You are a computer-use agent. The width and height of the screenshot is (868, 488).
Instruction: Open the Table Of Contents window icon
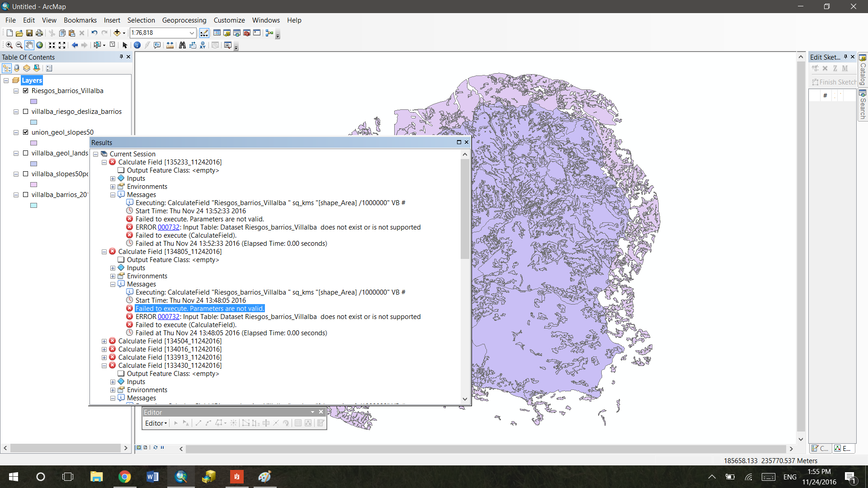(217, 33)
